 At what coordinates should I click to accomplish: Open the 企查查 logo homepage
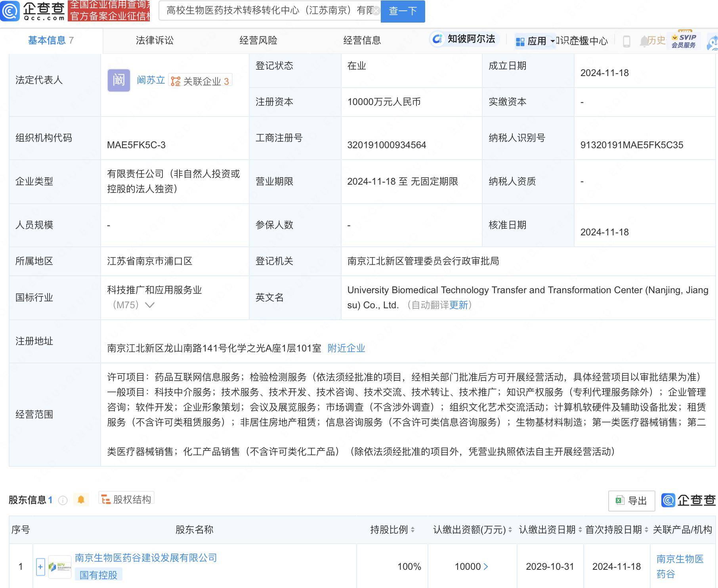(x=33, y=11)
